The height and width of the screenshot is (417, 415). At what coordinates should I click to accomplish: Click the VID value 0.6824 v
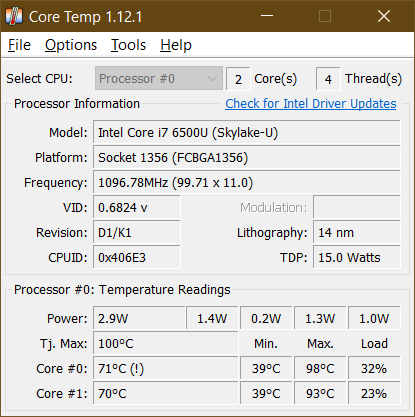coord(137,208)
